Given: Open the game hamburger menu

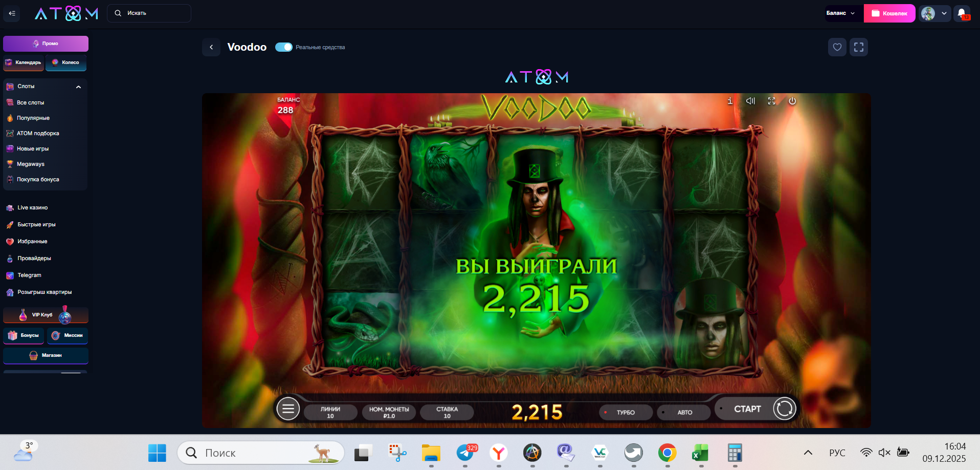Looking at the screenshot, I should (288, 409).
